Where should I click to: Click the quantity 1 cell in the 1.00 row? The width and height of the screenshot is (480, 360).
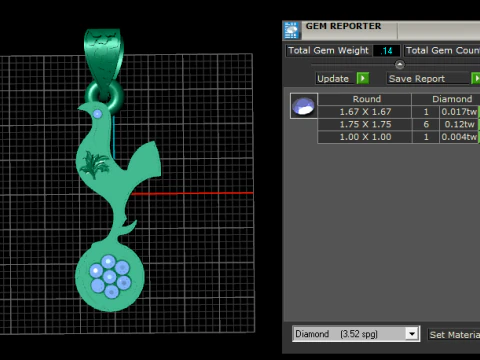pos(426,137)
